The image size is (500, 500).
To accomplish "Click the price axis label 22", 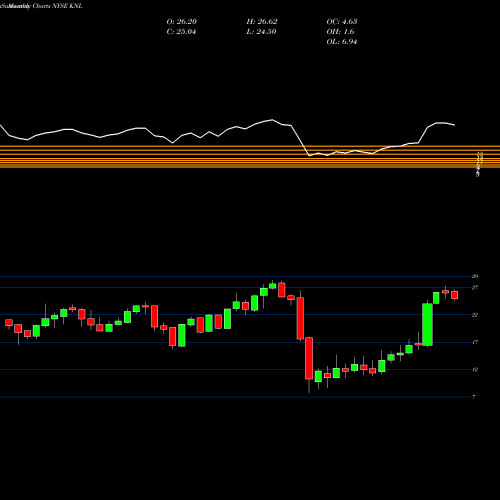I will [x=475, y=315].
